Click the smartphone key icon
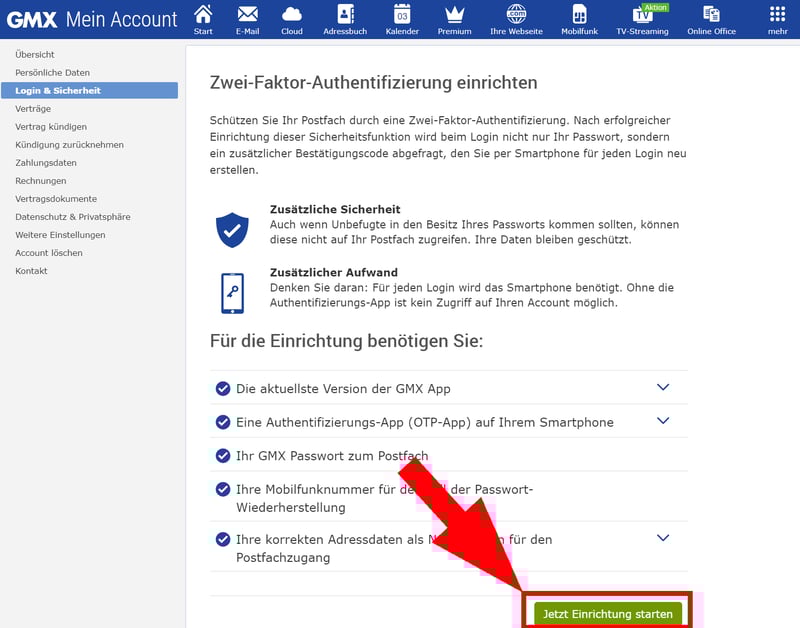 point(232,293)
